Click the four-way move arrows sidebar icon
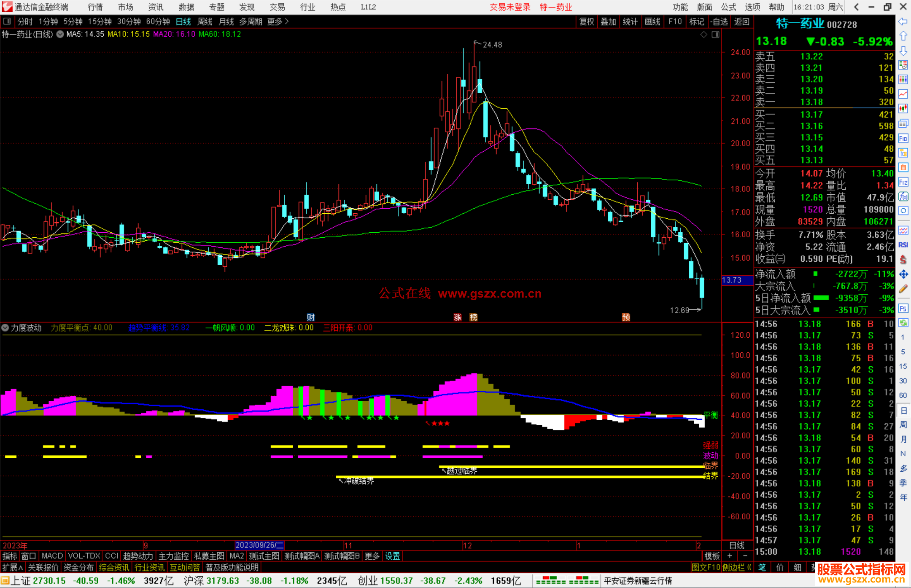This screenshot has width=911, height=588. (x=903, y=274)
